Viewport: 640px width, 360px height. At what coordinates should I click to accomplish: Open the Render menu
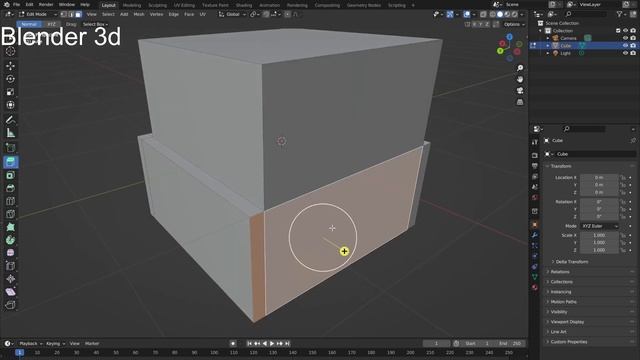[46, 4]
